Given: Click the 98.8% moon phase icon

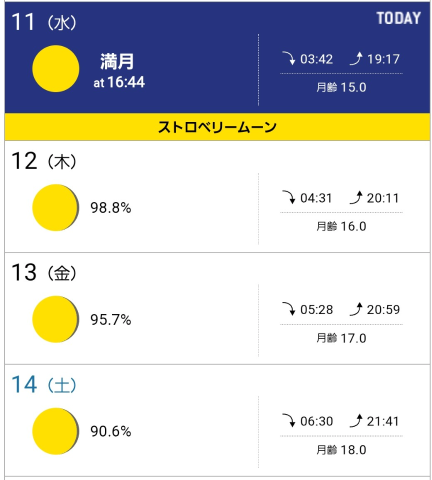Looking at the screenshot, I should point(56,208).
